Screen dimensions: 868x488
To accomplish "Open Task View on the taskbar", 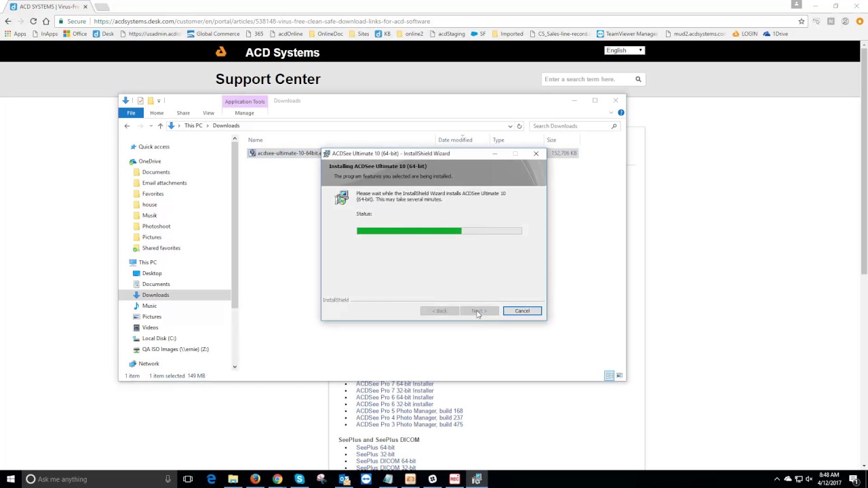I will (x=188, y=479).
